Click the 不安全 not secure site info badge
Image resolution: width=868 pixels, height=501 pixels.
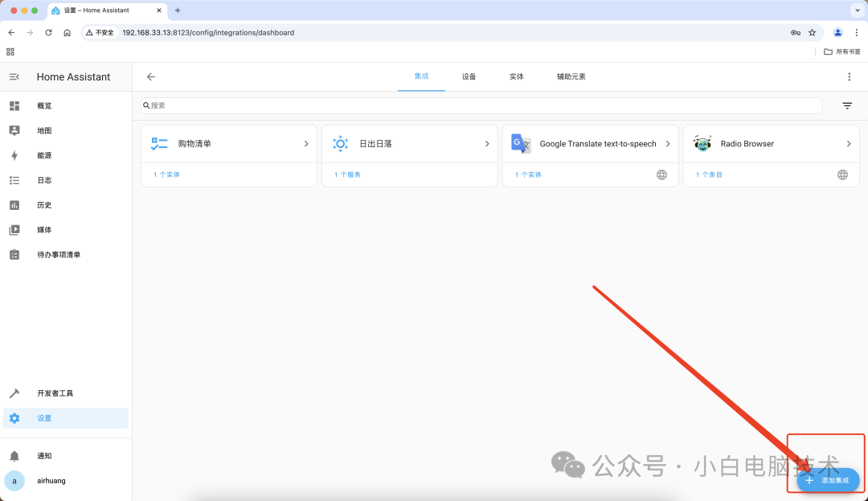coord(100,33)
